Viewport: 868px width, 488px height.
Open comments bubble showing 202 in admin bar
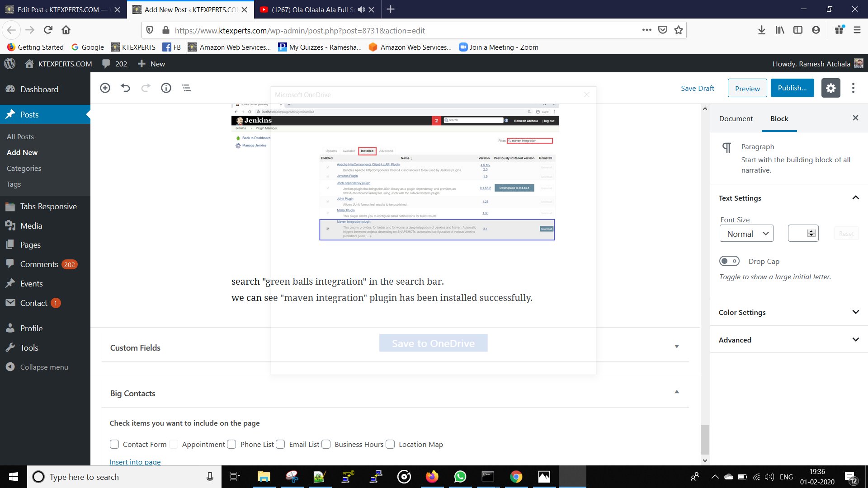[114, 64]
